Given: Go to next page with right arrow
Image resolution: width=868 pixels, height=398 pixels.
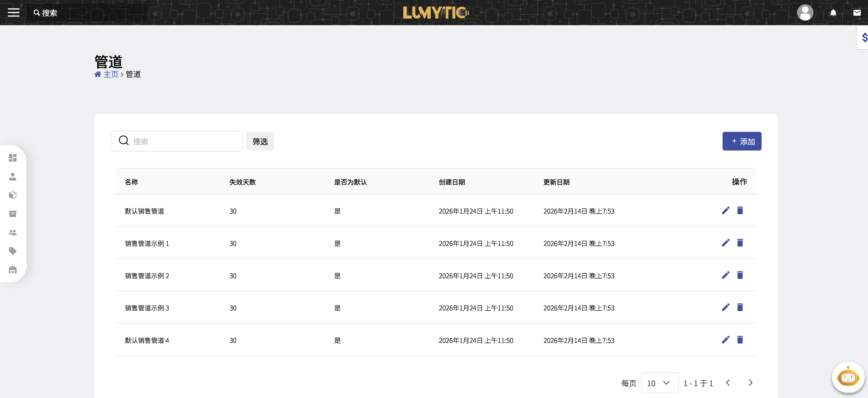Looking at the screenshot, I should (x=750, y=383).
